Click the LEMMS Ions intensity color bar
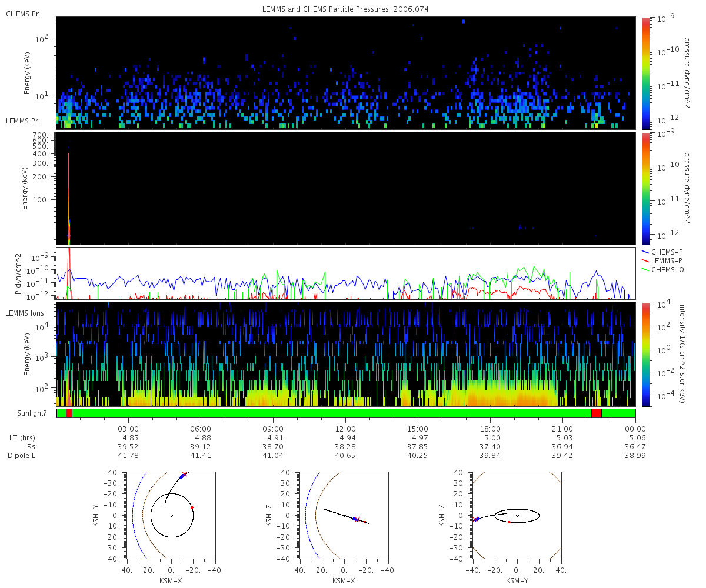Viewport: 706px width, 588px height. click(646, 354)
